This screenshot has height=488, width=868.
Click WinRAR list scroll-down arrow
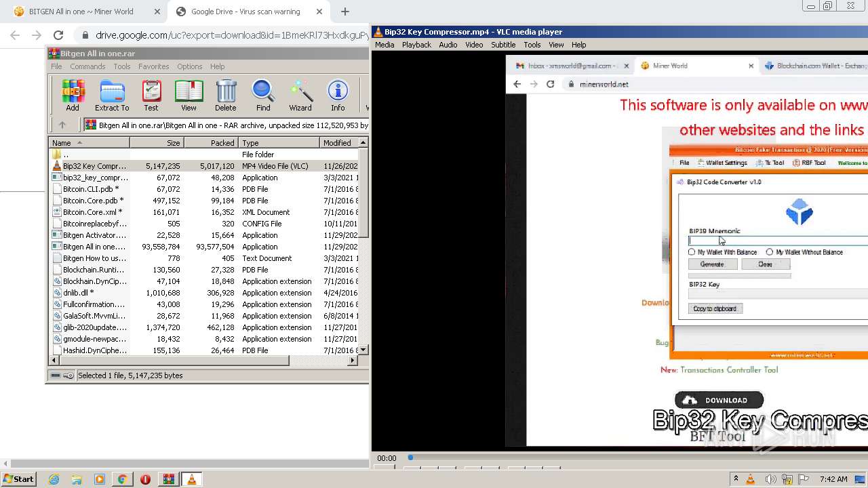(363, 350)
